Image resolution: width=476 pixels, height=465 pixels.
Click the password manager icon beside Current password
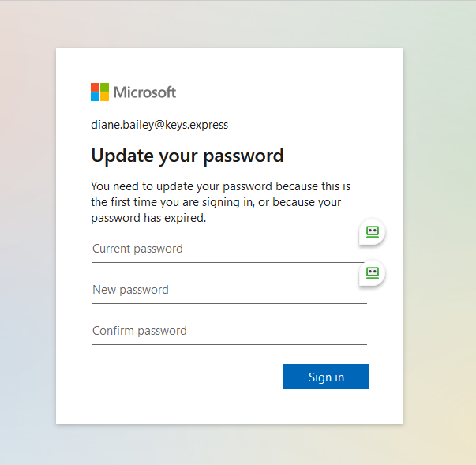tap(373, 232)
